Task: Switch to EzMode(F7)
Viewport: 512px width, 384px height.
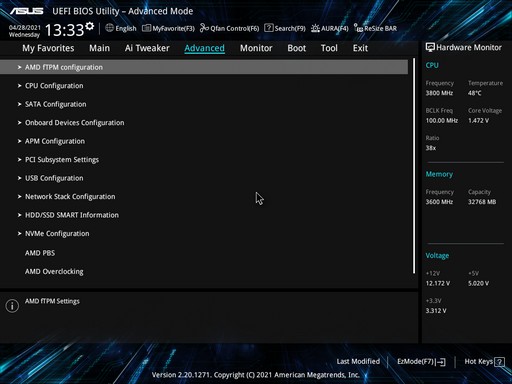Action: [421, 362]
